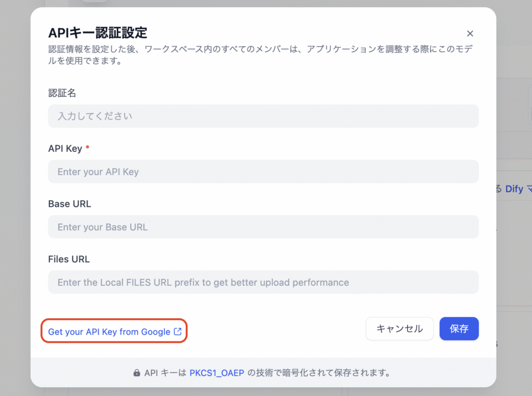Focus the Base URL input field
The width and height of the screenshot is (532, 396).
[263, 227]
